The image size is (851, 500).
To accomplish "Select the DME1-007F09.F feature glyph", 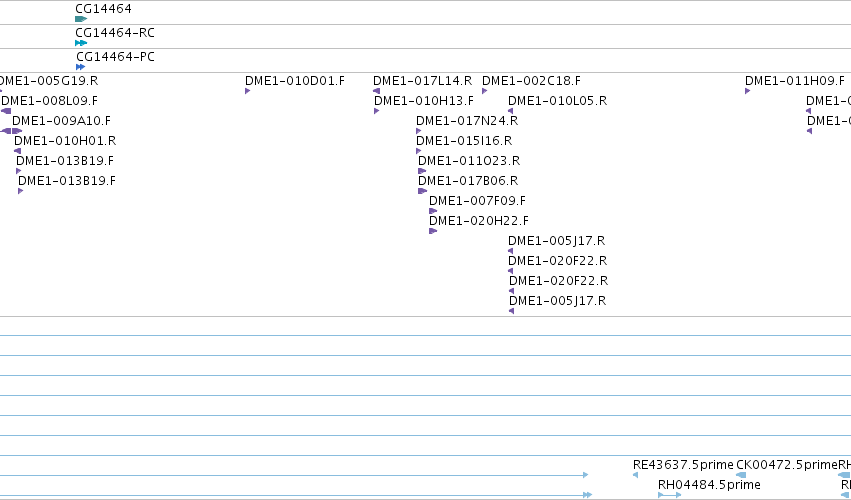I will 433,211.
